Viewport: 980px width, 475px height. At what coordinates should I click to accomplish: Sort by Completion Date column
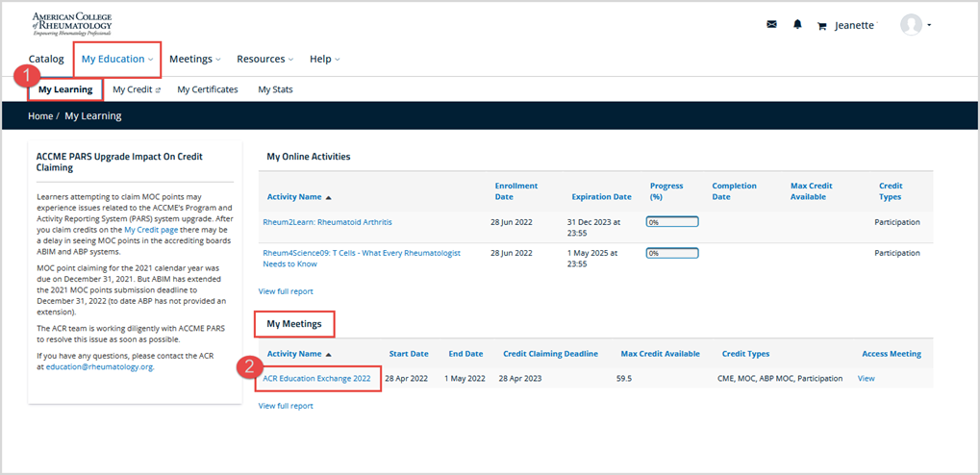(734, 191)
